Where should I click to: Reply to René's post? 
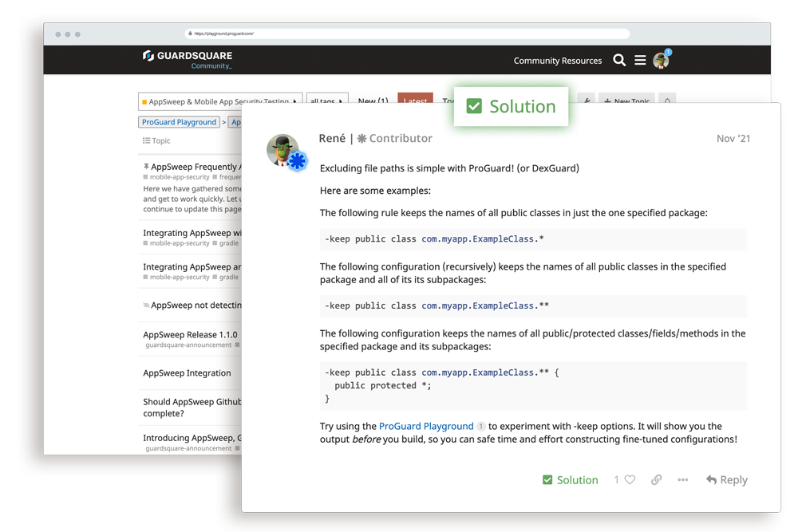click(x=727, y=479)
